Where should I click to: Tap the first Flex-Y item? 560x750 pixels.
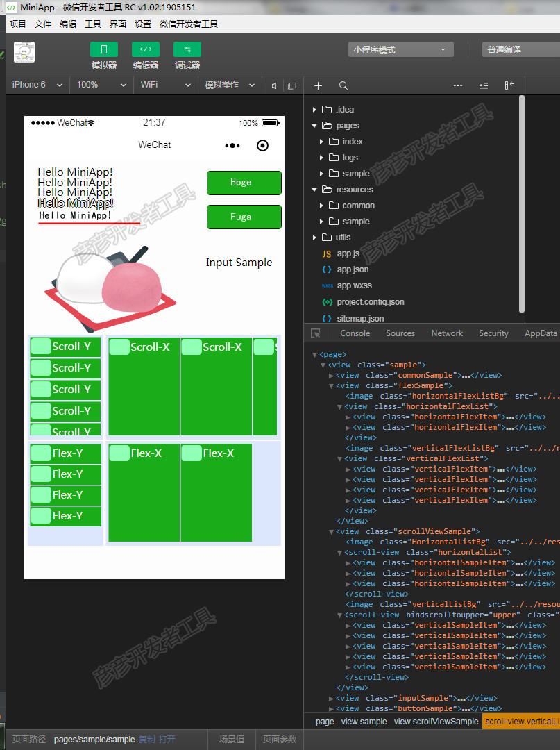click(66, 453)
